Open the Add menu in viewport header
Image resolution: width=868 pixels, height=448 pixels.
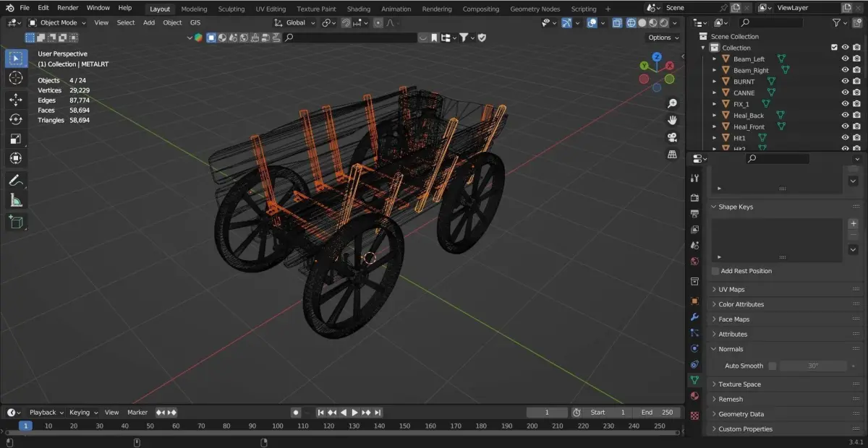(149, 22)
